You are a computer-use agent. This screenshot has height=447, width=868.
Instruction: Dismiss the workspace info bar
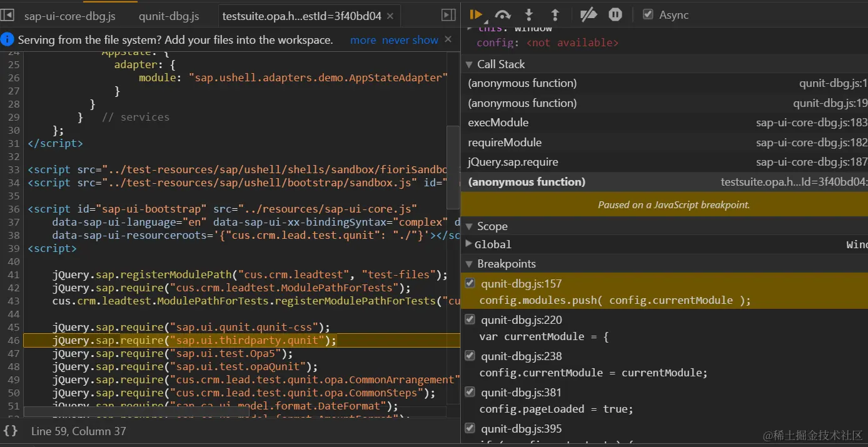(x=448, y=39)
